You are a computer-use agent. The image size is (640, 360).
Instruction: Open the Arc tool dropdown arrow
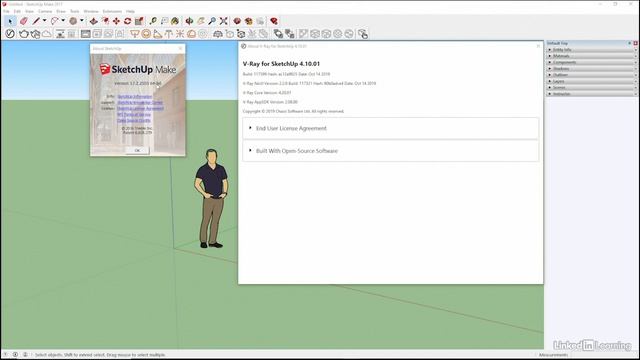[63, 21]
